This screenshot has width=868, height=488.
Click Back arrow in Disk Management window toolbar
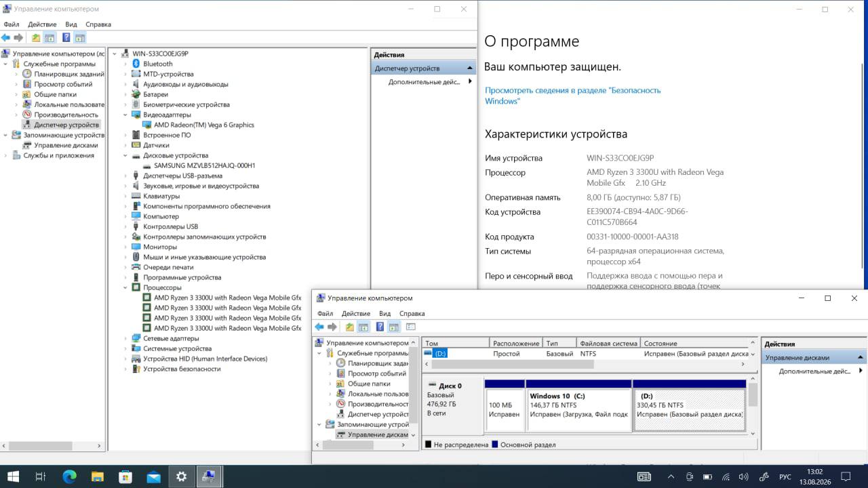(x=319, y=327)
